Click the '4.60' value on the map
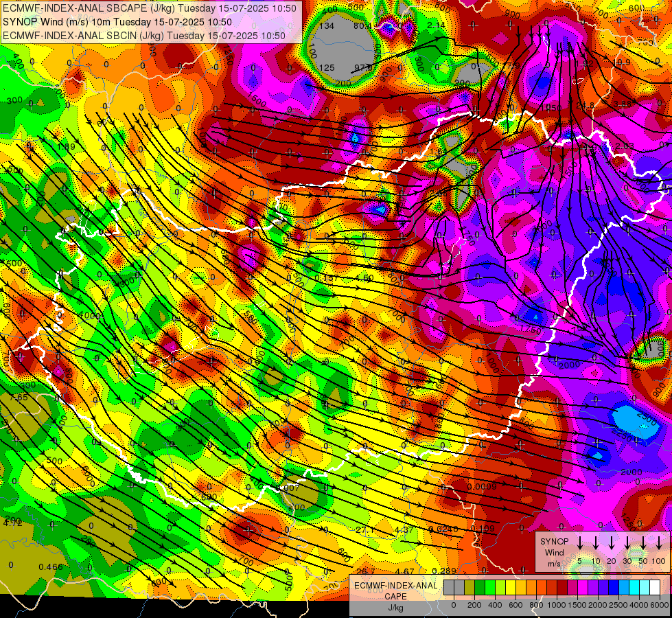This screenshot has height=618, width=672. click(x=364, y=278)
